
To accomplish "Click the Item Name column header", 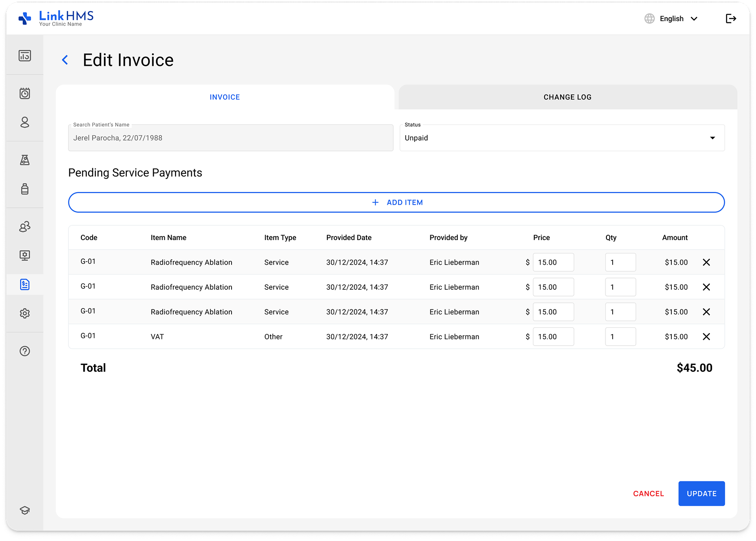I will [168, 238].
